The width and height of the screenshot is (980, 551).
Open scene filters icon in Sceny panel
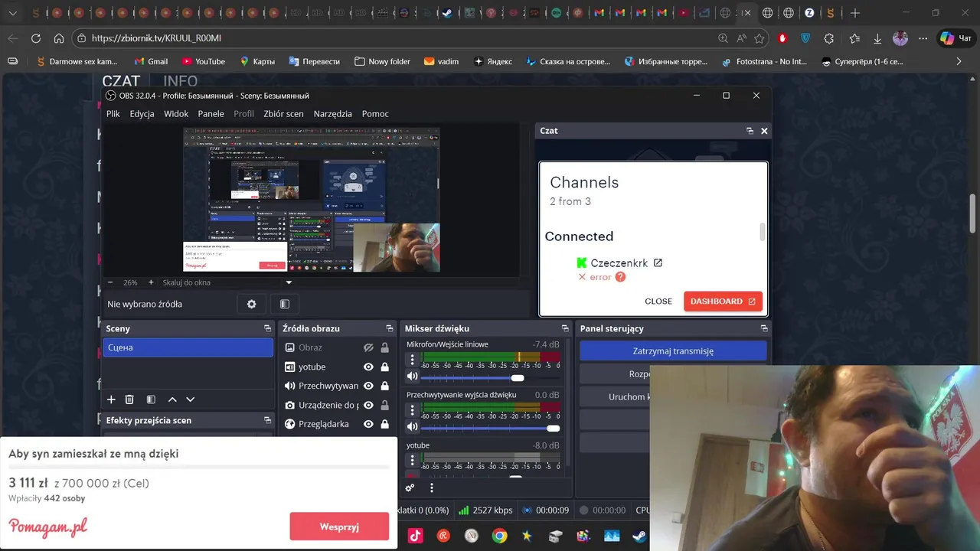[x=151, y=399]
